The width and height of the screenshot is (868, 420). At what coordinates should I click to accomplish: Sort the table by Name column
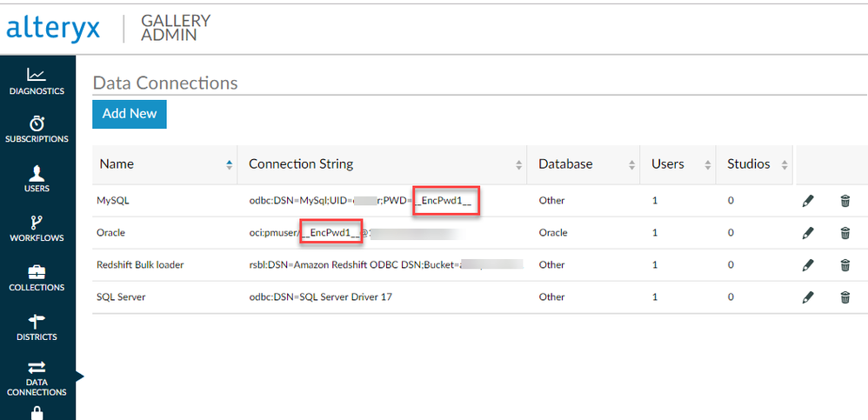[x=165, y=164]
